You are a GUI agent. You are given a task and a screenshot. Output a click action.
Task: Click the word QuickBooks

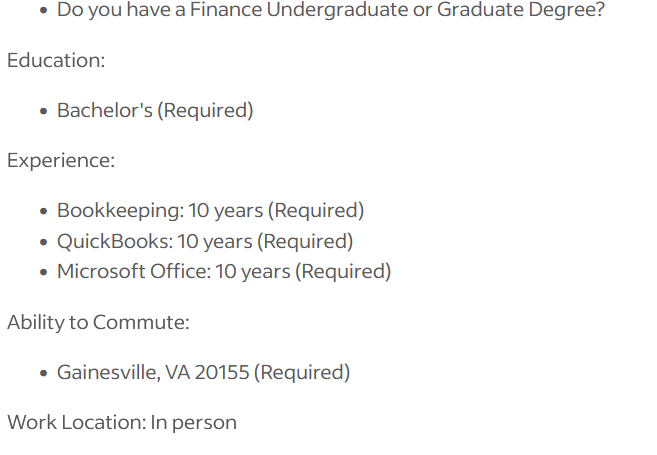click(x=114, y=241)
